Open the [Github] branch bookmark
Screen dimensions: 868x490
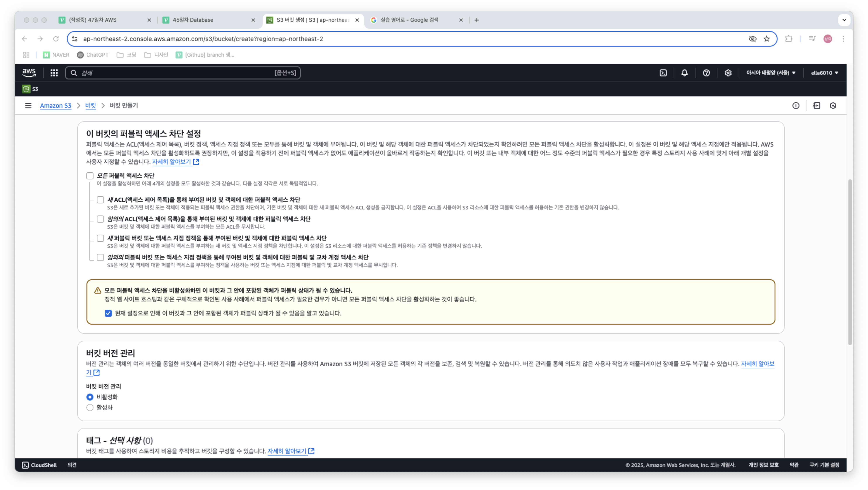205,55
